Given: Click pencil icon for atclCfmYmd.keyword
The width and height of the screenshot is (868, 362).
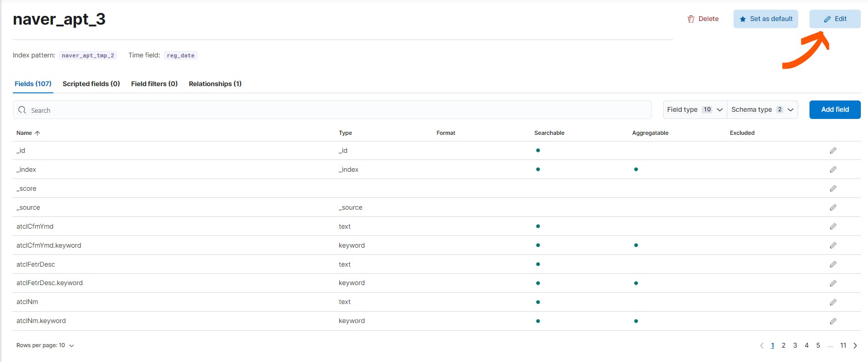Looking at the screenshot, I should pyautogui.click(x=833, y=245).
